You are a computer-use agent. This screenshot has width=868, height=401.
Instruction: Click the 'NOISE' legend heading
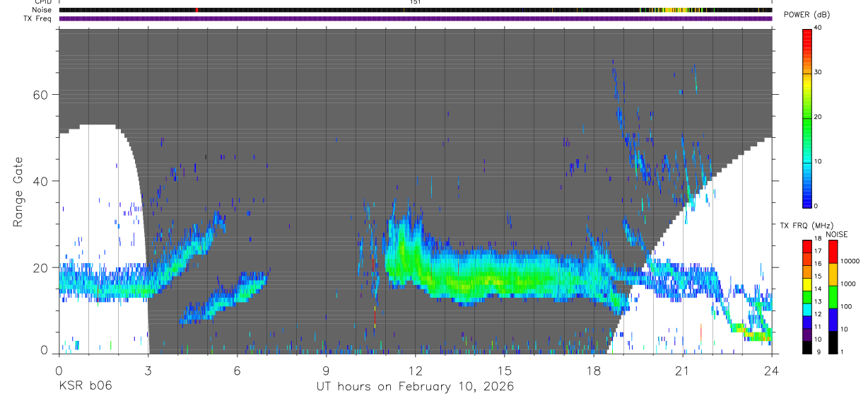point(837,234)
